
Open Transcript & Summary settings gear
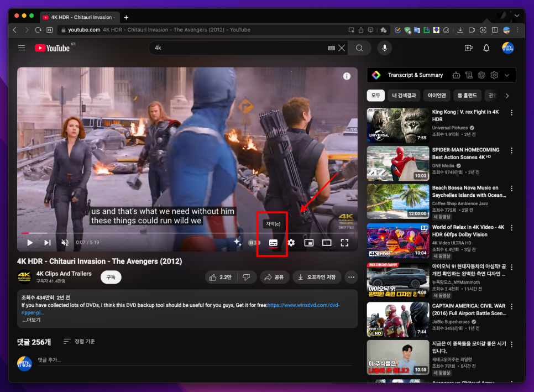click(494, 75)
